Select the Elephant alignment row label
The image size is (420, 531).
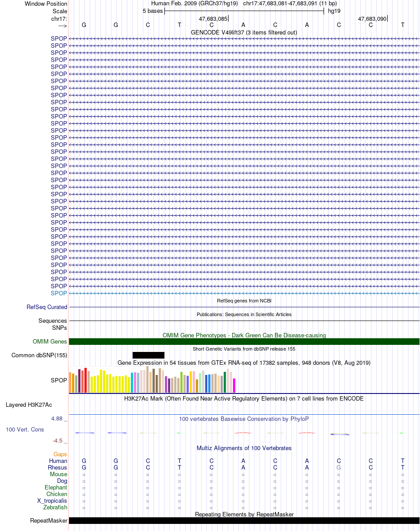click(56, 487)
